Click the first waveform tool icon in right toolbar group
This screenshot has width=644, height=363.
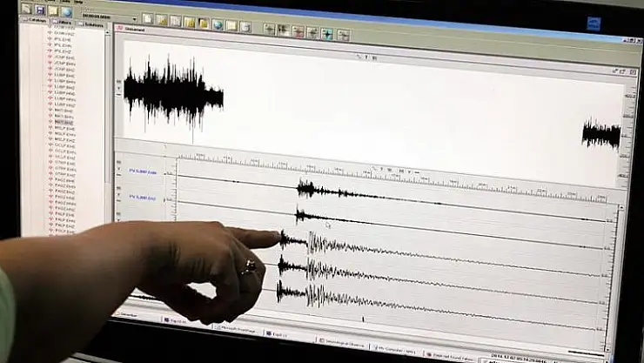(269, 30)
